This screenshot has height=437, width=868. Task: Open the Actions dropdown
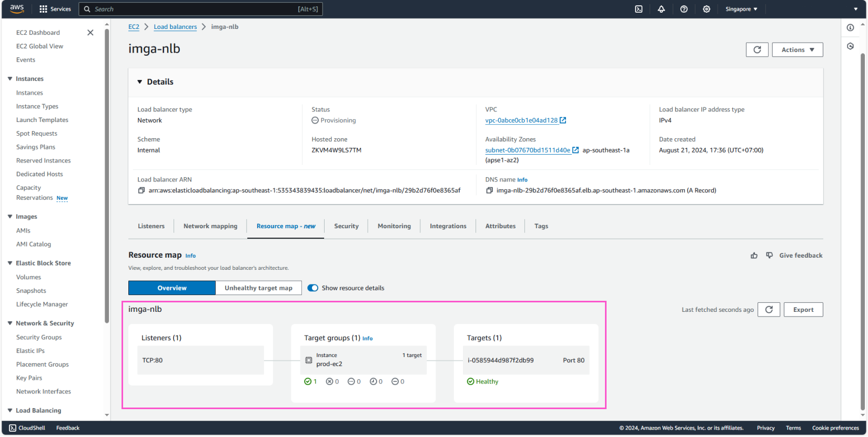point(798,49)
